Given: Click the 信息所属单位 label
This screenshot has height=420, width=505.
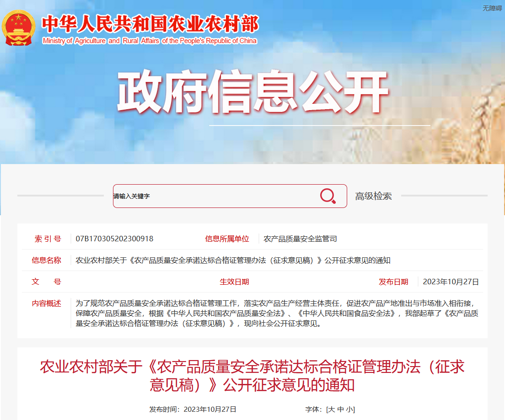Looking at the screenshot, I should coord(227,239).
